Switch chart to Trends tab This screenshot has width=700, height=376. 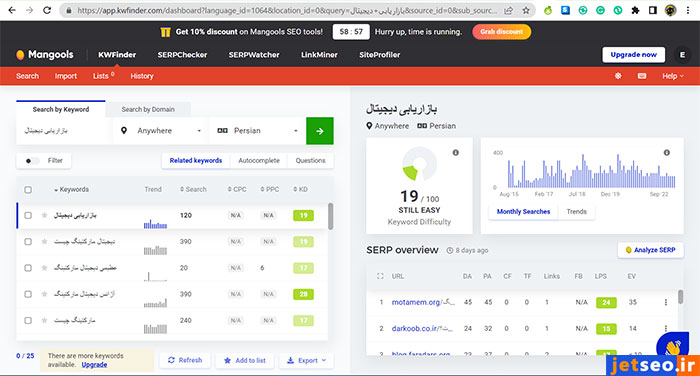click(x=576, y=212)
